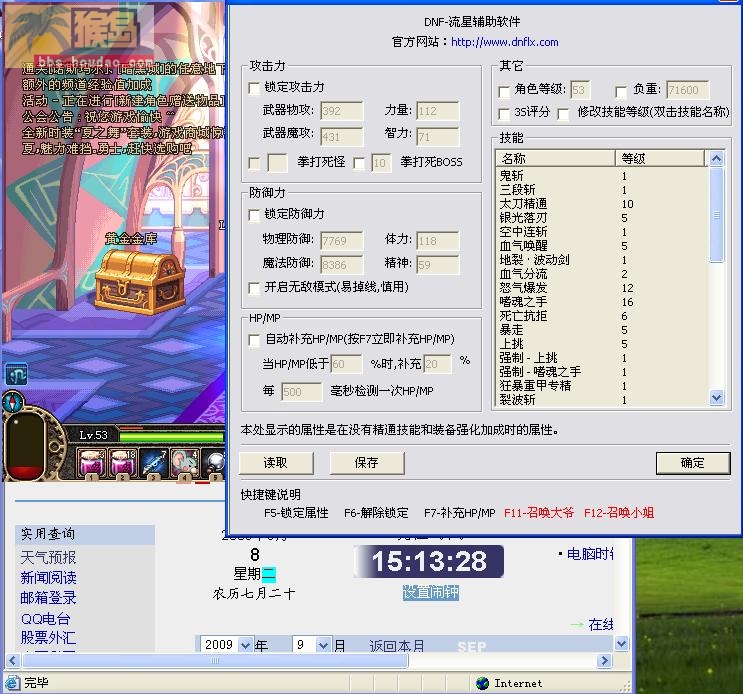The height and width of the screenshot is (694, 743).
Task: Open 邮箱登录 link in browser
Action: pos(48,598)
